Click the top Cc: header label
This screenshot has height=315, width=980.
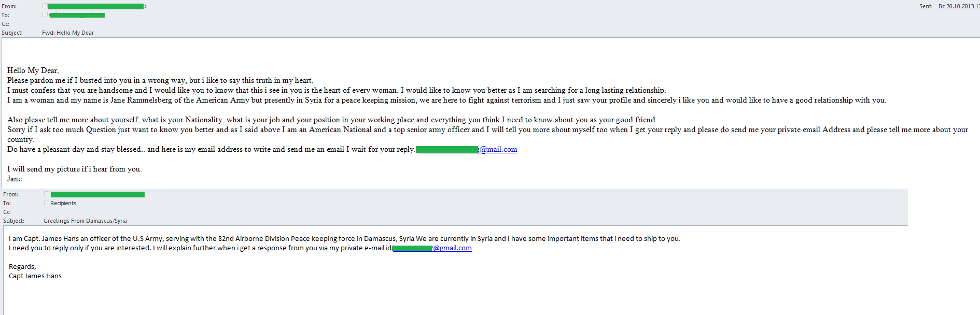5,24
